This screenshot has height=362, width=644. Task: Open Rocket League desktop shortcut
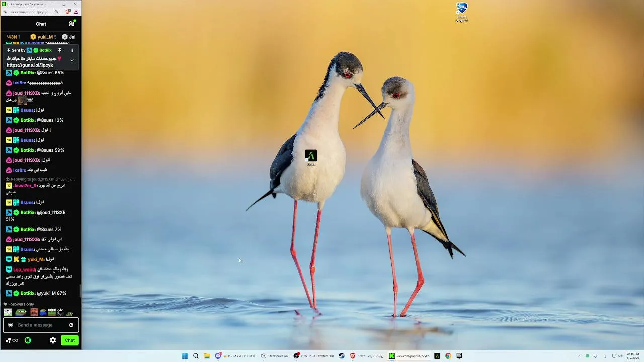coord(461,12)
